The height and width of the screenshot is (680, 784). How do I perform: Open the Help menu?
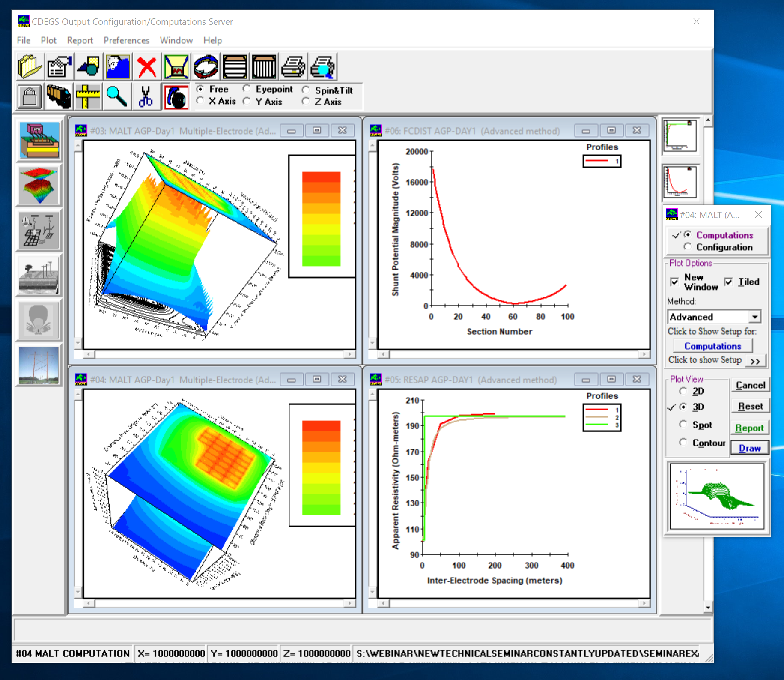(x=212, y=40)
